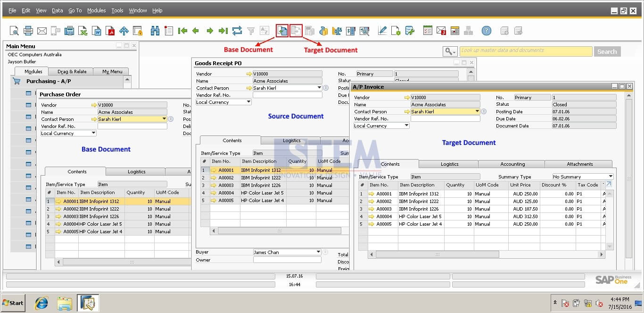644x313 pixels.
Task: Export to PDF toolbar icon
Action: point(110,31)
